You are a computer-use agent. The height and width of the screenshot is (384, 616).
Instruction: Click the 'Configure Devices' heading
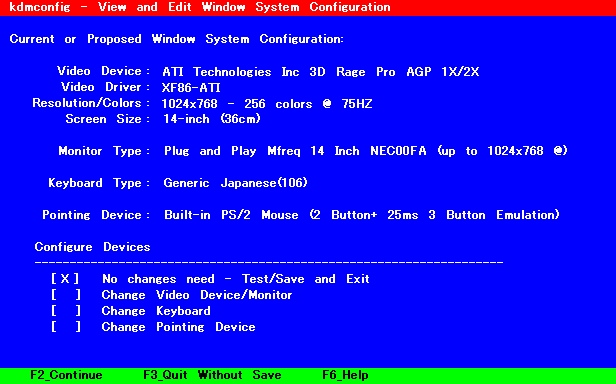93,247
